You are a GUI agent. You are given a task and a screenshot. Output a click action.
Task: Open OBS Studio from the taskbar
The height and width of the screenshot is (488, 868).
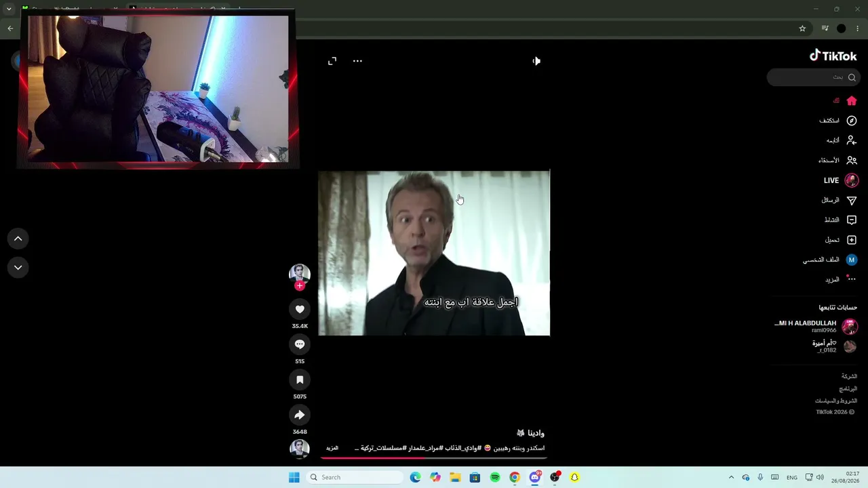click(555, 477)
